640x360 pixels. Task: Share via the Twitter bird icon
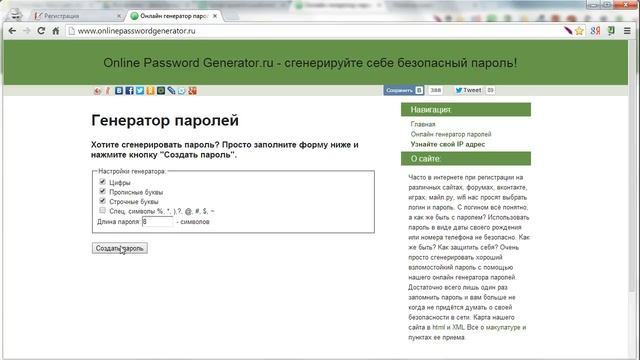point(140,91)
